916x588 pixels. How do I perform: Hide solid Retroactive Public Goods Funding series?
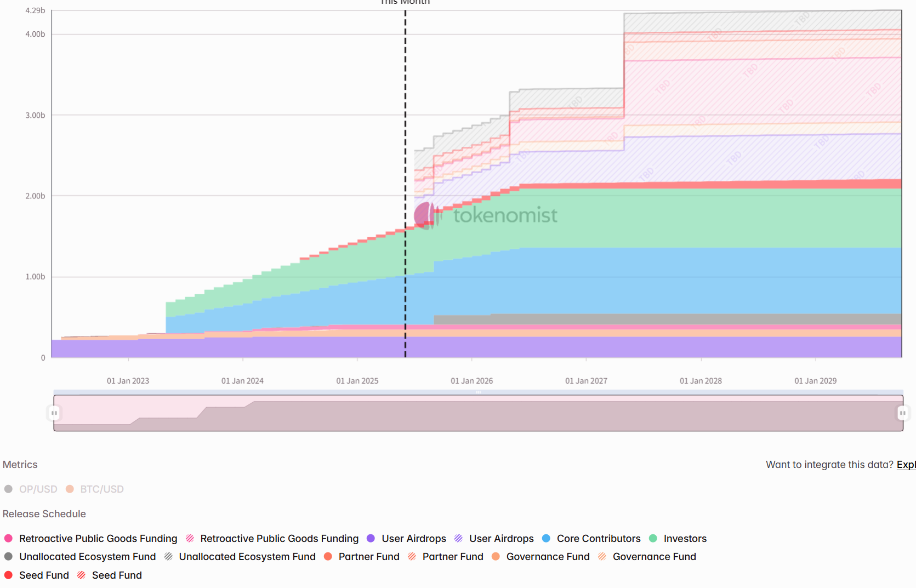pyautogui.click(x=90, y=538)
